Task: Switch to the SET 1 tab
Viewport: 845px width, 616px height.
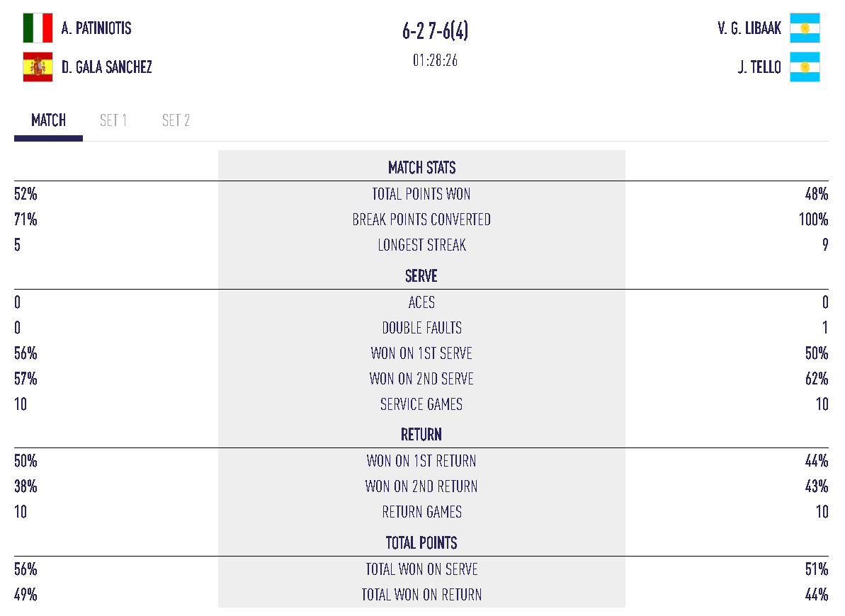Action: [x=113, y=120]
